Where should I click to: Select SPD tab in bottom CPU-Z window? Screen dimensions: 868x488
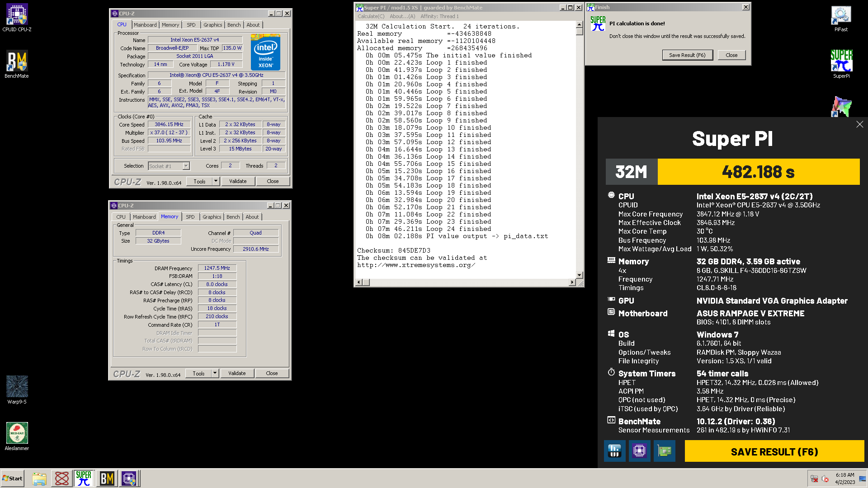click(x=190, y=217)
